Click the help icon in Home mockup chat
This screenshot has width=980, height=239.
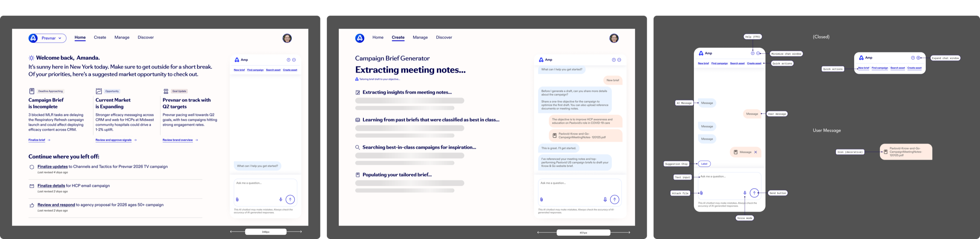pyautogui.click(x=288, y=59)
